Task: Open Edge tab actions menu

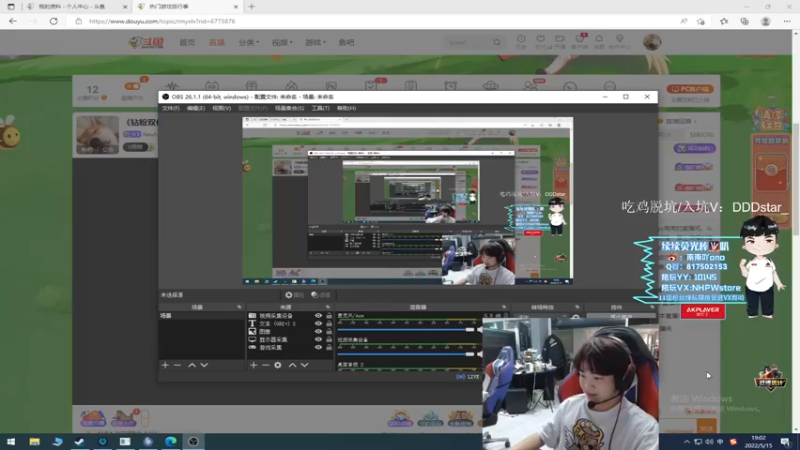Action: (x=11, y=7)
